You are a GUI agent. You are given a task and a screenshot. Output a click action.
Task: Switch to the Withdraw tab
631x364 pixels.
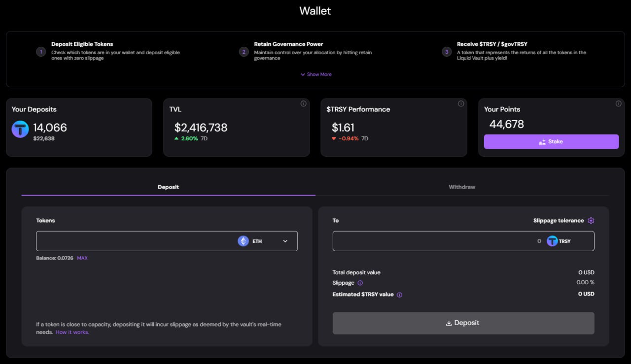pyautogui.click(x=462, y=187)
